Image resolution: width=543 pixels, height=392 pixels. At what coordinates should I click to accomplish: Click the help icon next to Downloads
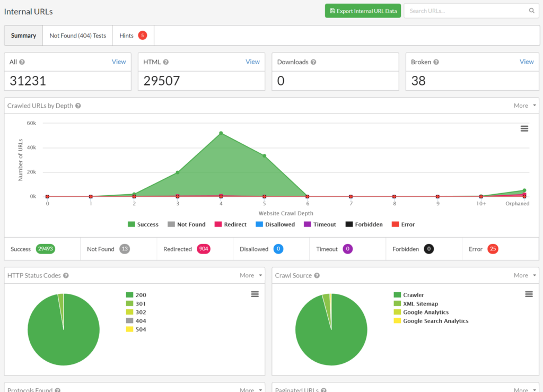314,62
